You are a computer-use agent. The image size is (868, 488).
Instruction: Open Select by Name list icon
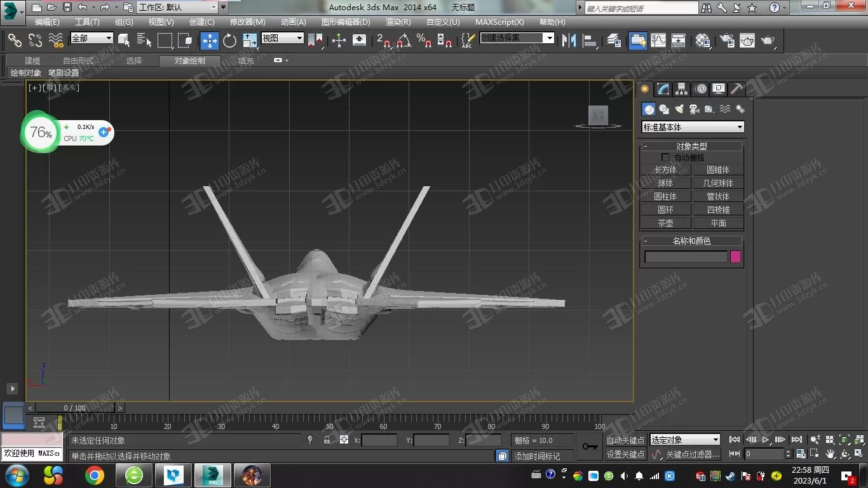coord(144,41)
